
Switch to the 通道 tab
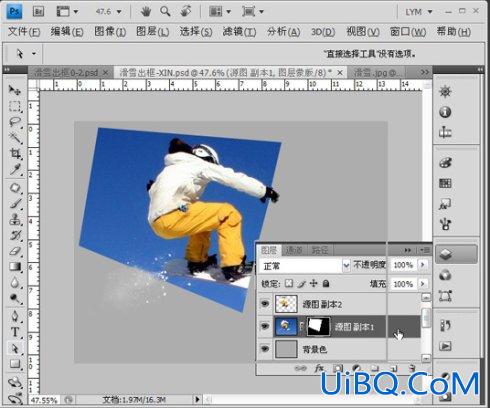[x=294, y=250]
